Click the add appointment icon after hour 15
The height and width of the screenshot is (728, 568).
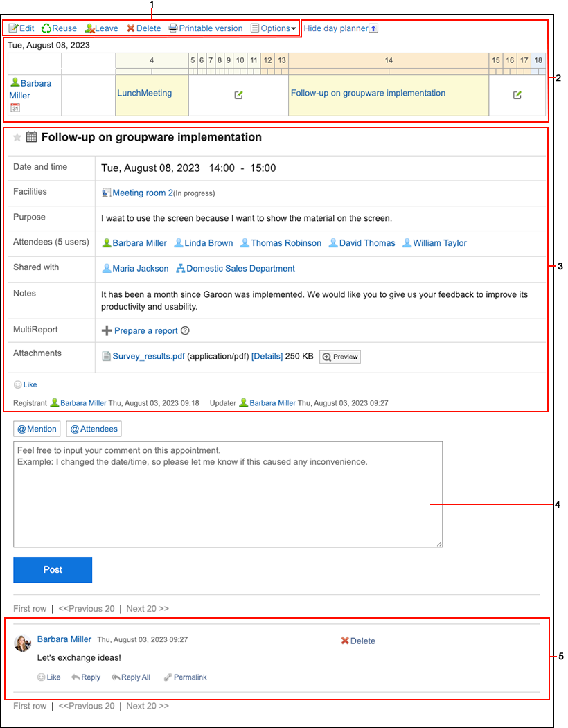[x=517, y=95]
